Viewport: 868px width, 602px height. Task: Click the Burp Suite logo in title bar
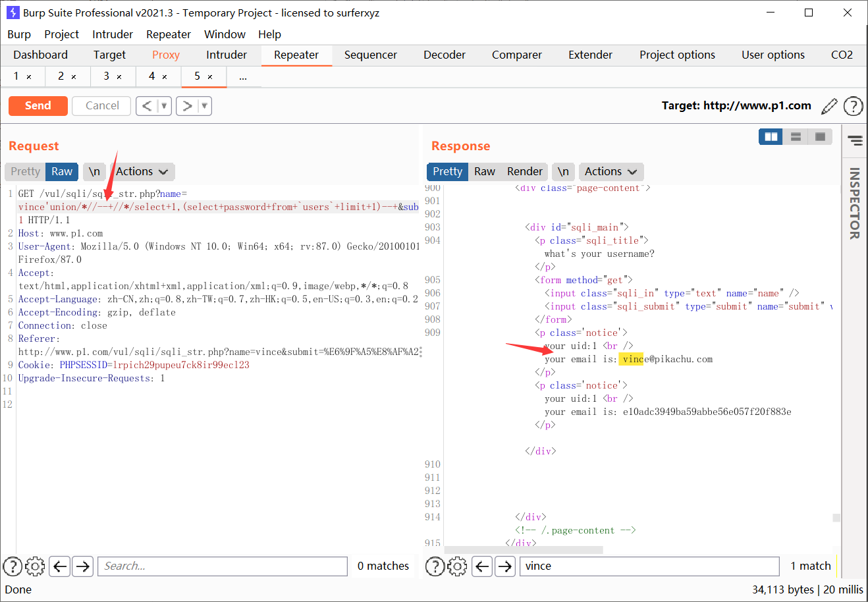coord(13,13)
